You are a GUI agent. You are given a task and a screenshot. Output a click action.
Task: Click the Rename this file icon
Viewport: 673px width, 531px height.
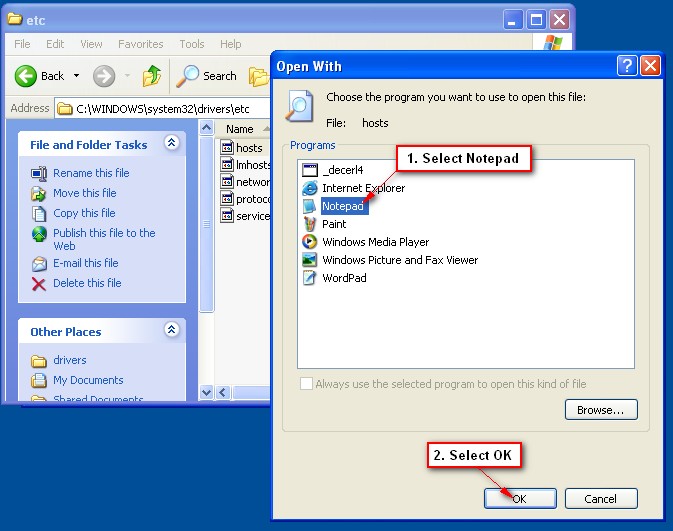[x=39, y=173]
